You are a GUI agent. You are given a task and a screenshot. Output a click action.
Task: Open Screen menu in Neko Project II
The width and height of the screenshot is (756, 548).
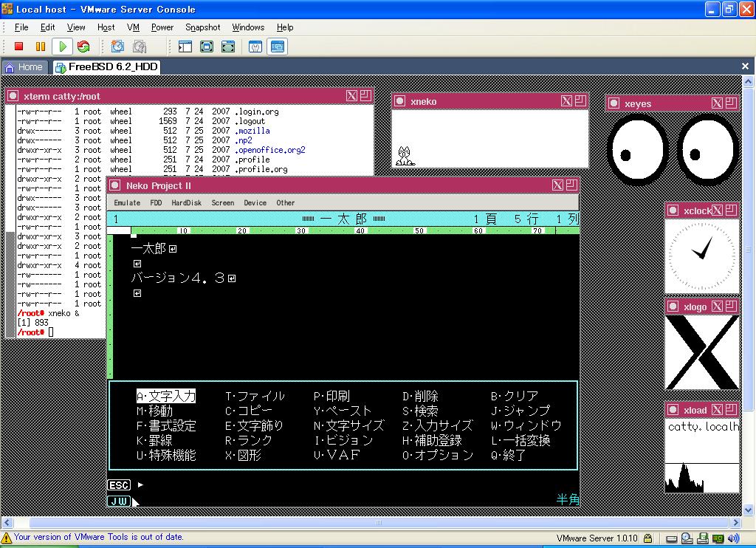pyautogui.click(x=223, y=202)
